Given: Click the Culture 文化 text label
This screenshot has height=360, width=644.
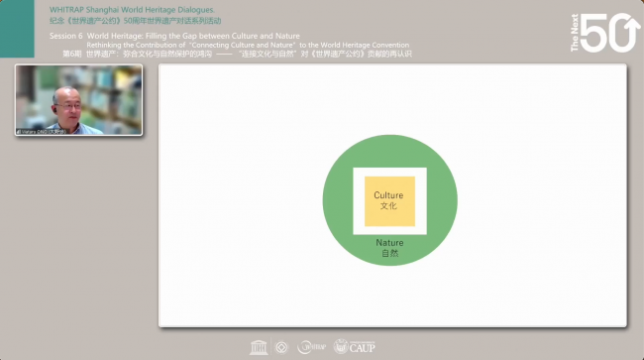Looking at the screenshot, I should point(388,200).
